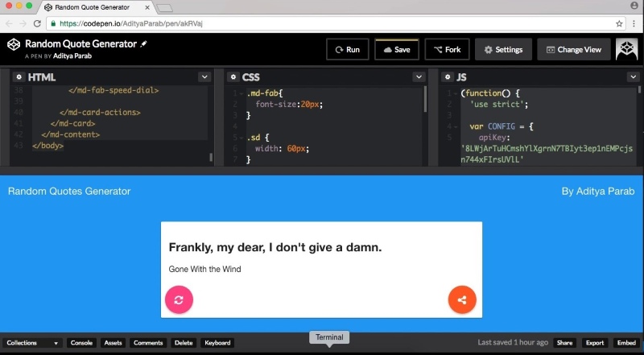Click the pink refresh quote button
Viewport: 644px width, 355px height.
(179, 299)
